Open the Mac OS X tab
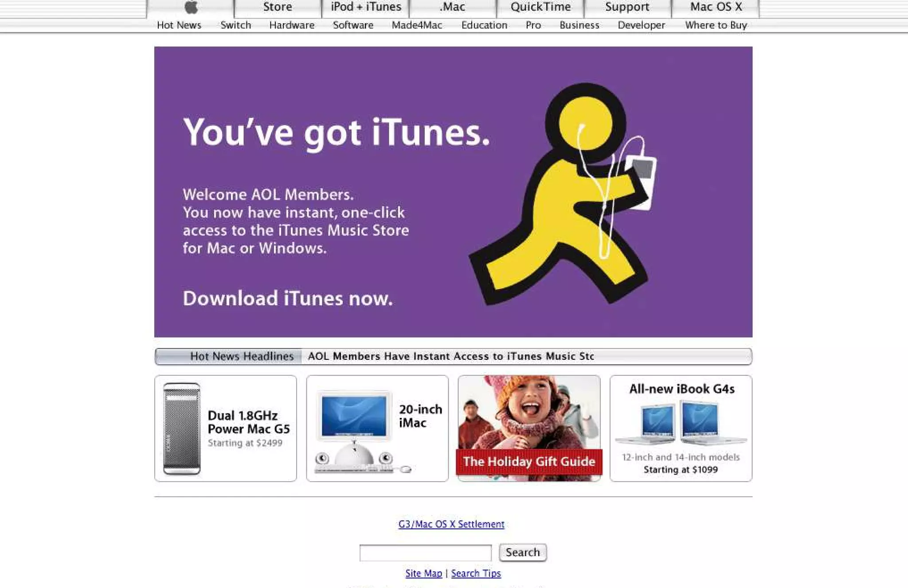This screenshot has width=908, height=588. click(716, 8)
